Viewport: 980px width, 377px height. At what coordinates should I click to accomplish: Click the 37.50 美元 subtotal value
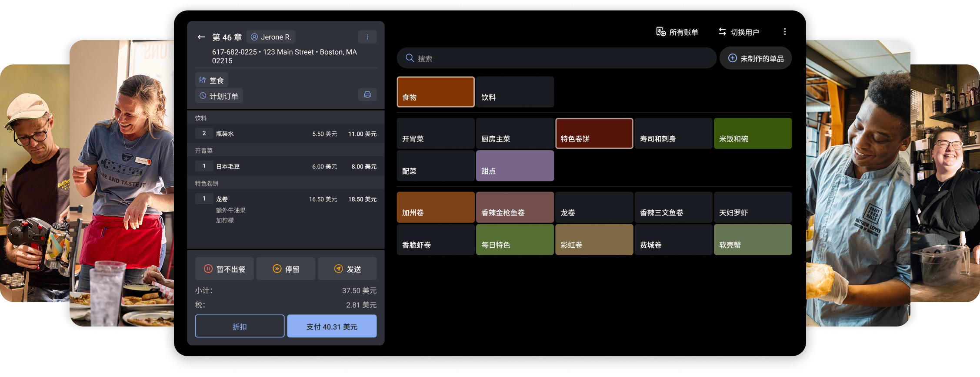[x=359, y=290]
